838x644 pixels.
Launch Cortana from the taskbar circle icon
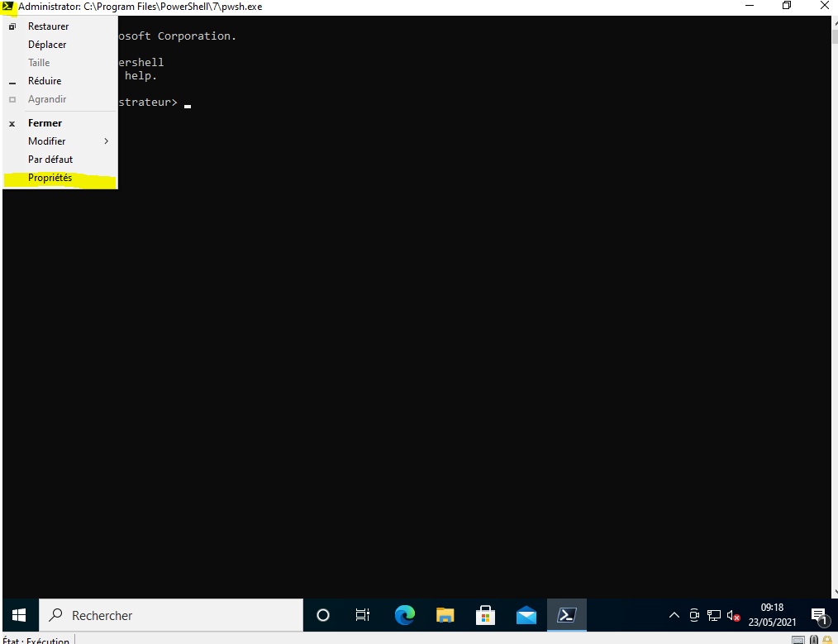click(323, 615)
